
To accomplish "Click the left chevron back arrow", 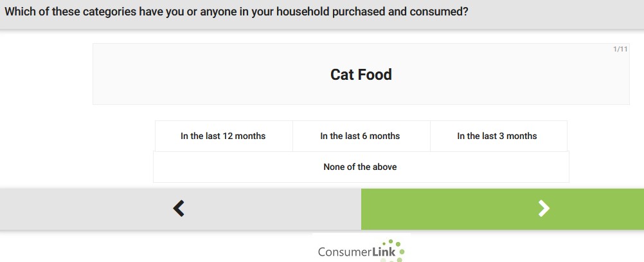I will 179,208.
